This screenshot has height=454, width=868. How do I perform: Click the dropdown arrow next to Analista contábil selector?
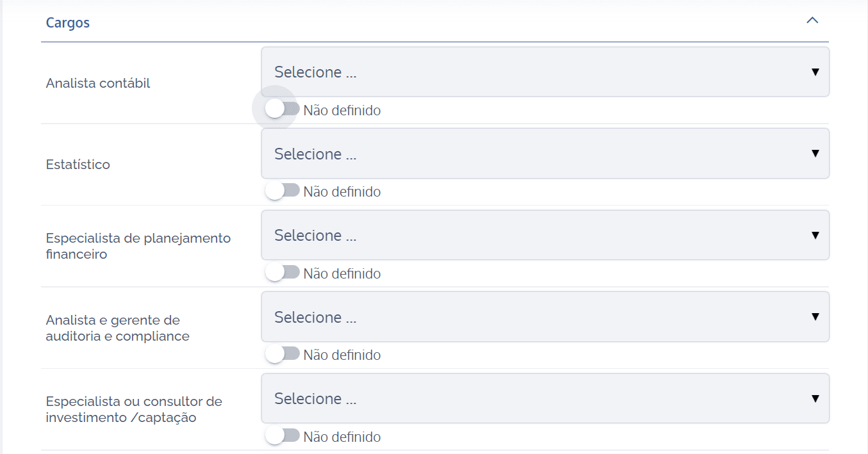pos(815,72)
